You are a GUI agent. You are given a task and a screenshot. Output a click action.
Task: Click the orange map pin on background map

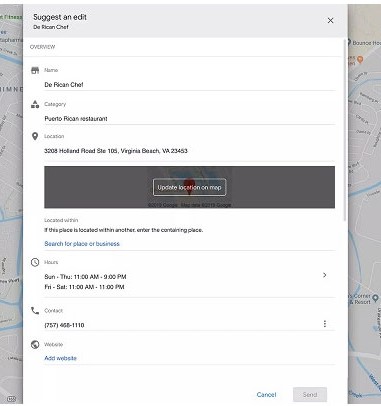pyautogui.click(x=360, y=60)
